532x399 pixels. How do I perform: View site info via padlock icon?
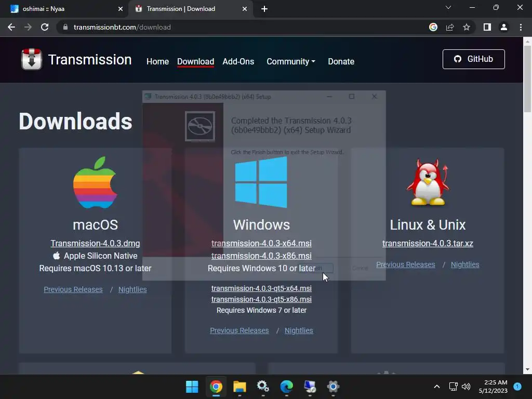coord(65,27)
